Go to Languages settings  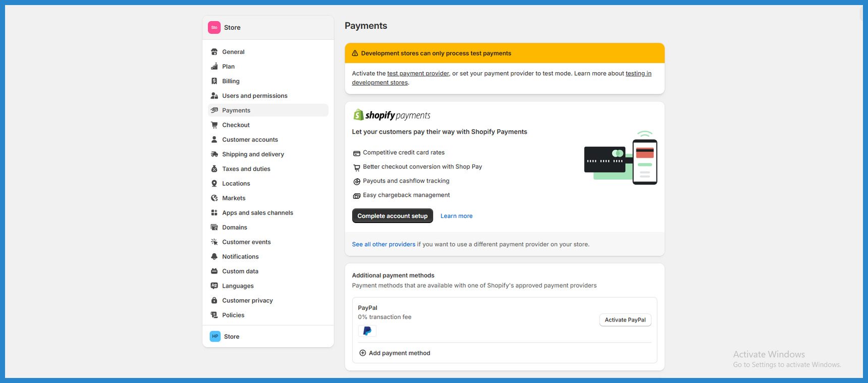coord(268,286)
